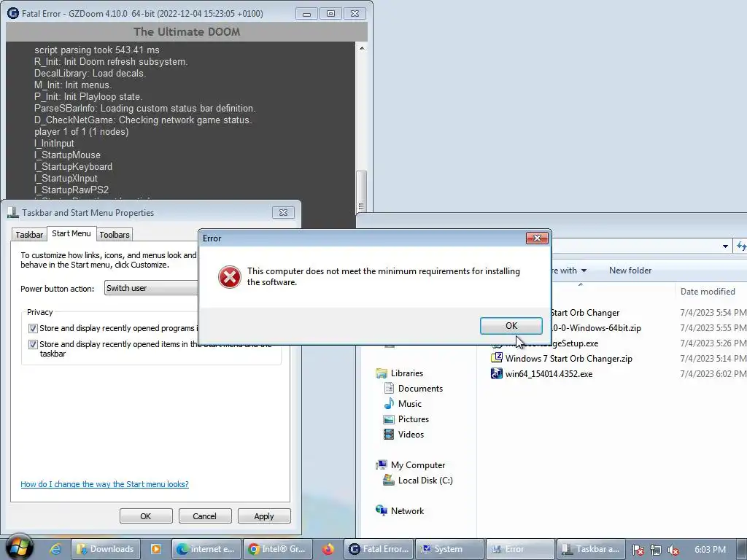
Task: Open Firefox from the taskbar
Action: pyautogui.click(x=328, y=549)
